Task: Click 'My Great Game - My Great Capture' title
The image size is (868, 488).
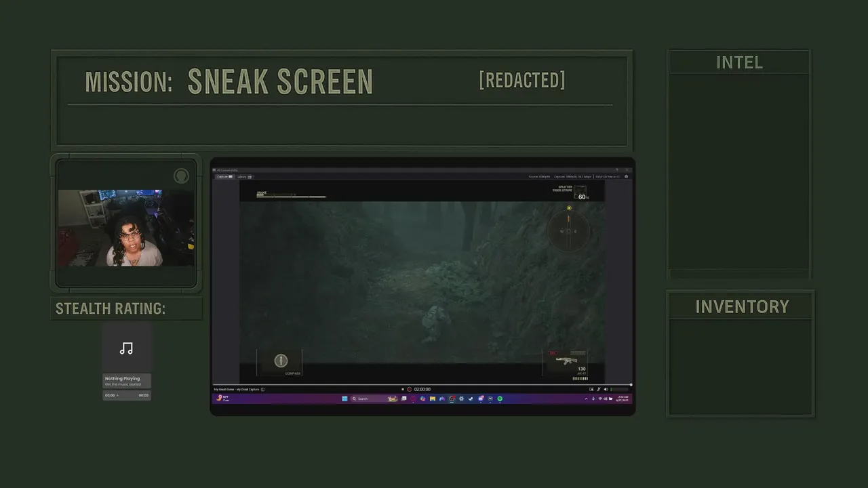Action: tap(237, 389)
